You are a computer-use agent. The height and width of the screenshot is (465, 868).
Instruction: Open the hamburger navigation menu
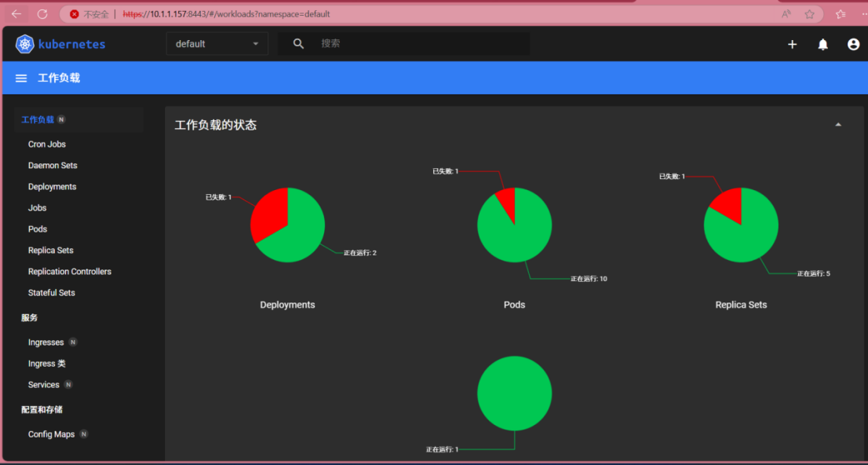pyautogui.click(x=21, y=78)
